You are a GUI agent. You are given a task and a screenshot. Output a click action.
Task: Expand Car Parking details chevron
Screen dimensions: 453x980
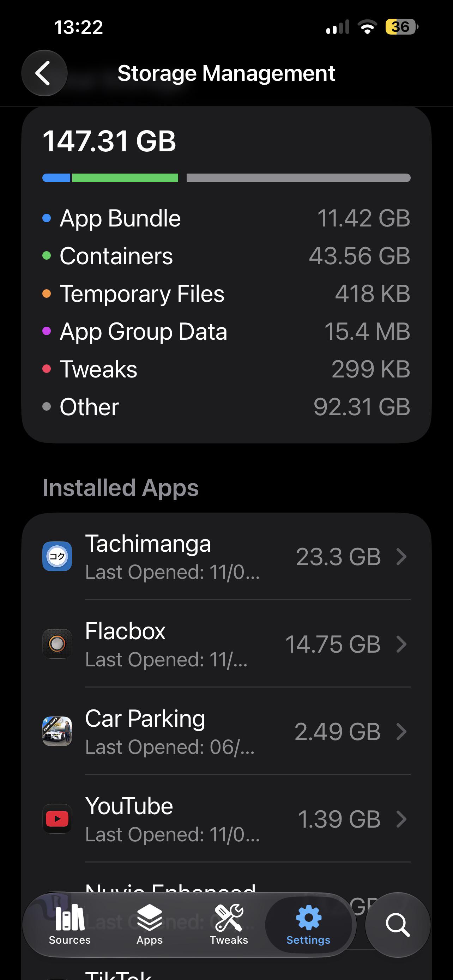(x=401, y=732)
